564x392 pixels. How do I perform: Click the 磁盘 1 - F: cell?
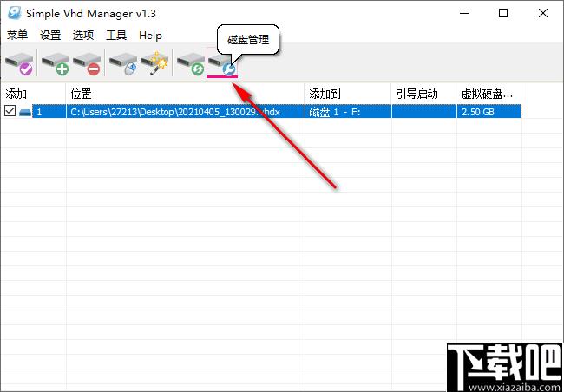[348, 112]
